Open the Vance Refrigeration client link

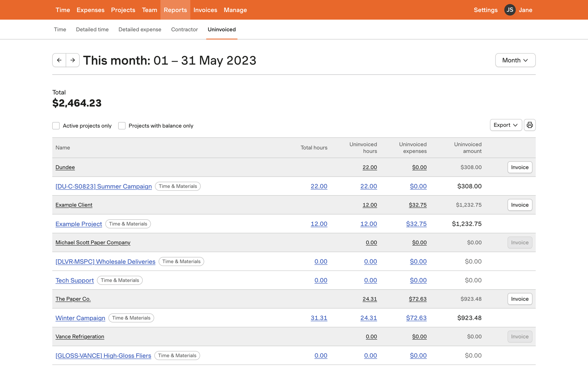(80, 337)
